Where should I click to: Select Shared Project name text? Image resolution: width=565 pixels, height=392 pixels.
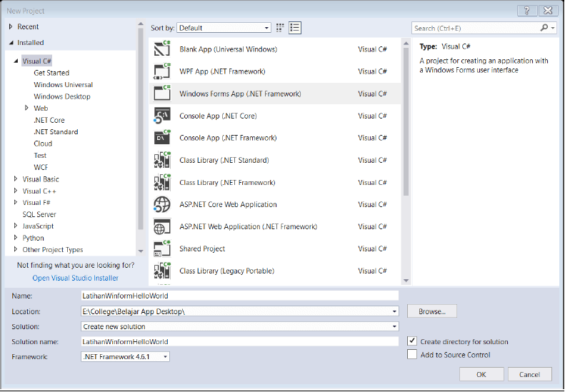click(202, 248)
